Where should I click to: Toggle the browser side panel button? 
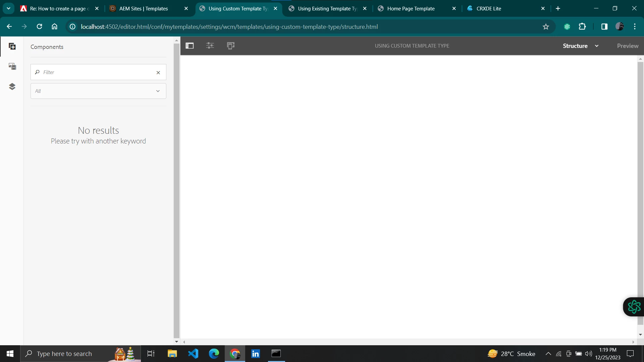coord(604,27)
